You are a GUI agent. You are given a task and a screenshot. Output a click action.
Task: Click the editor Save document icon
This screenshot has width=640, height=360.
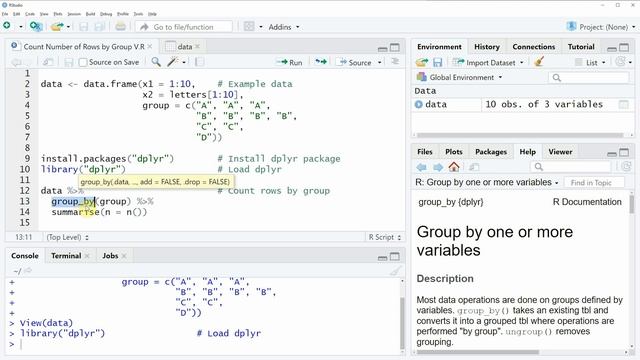pos(69,62)
